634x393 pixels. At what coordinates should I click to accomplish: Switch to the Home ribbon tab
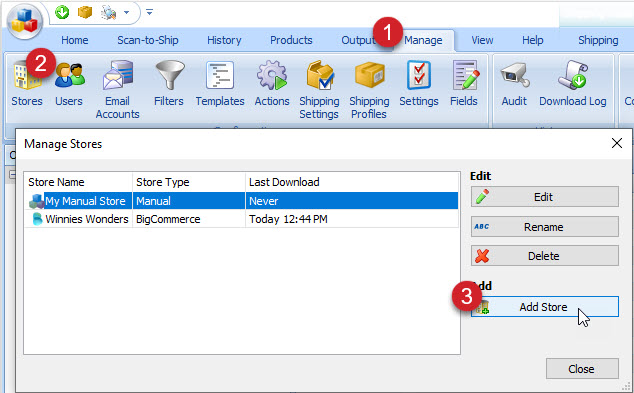tap(75, 40)
